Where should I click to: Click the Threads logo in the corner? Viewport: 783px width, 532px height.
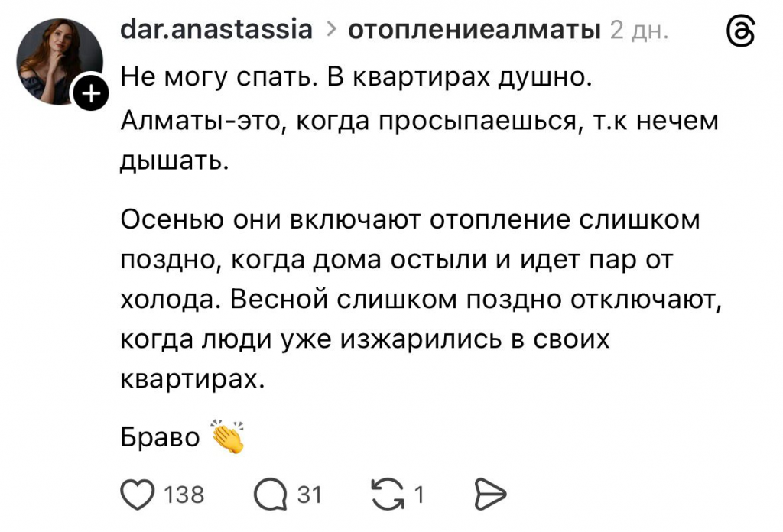click(739, 32)
